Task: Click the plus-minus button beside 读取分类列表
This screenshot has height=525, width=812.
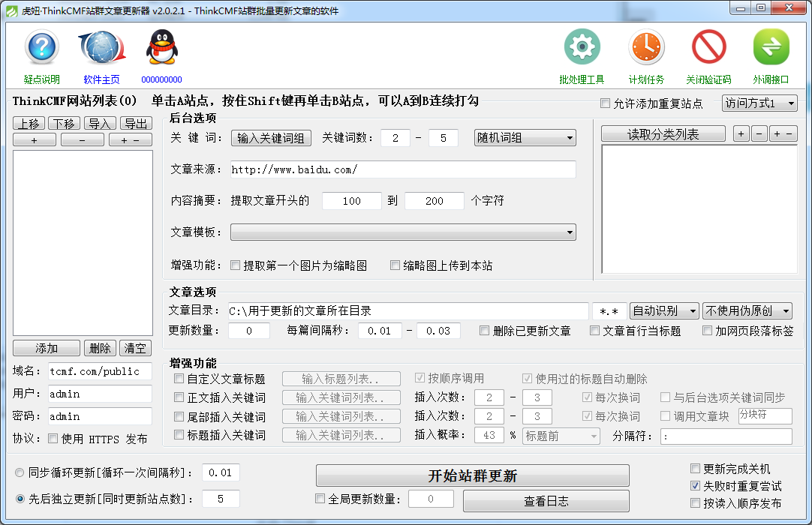Action: click(x=783, y=134)
